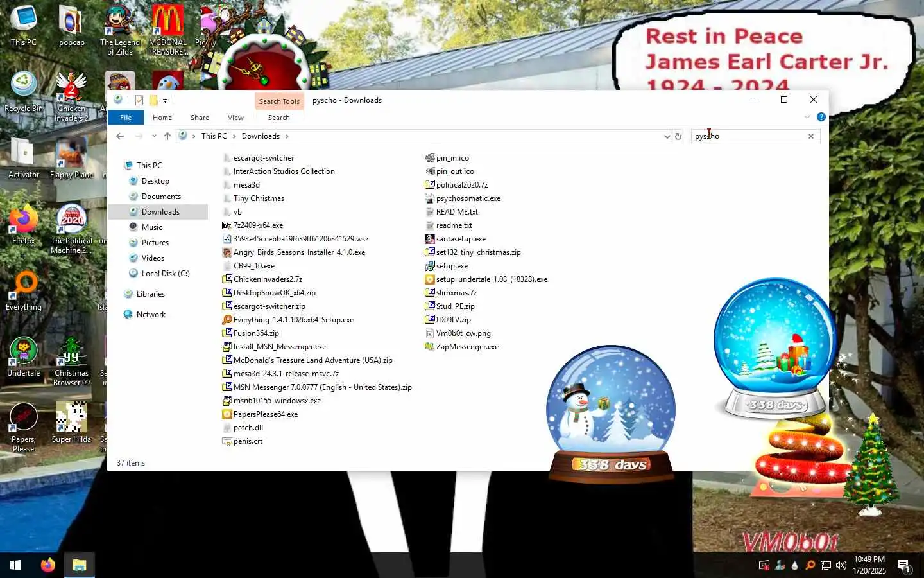This screenshot has width=924, height=578.
Task: Open the This PC desktop icon
Action: point(24,26)
